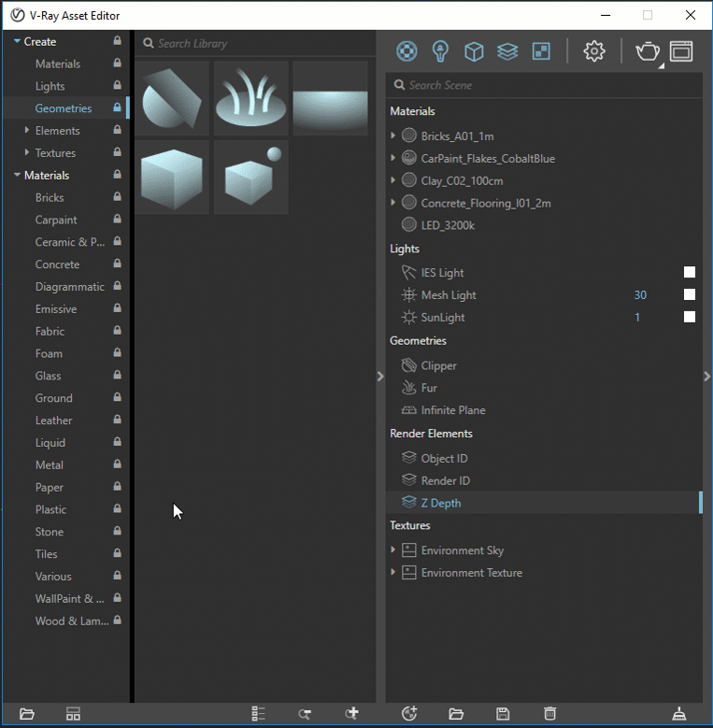Select Lights under Create
The image size is (713, 728).
pyautogui.click(x=50, y=86)
